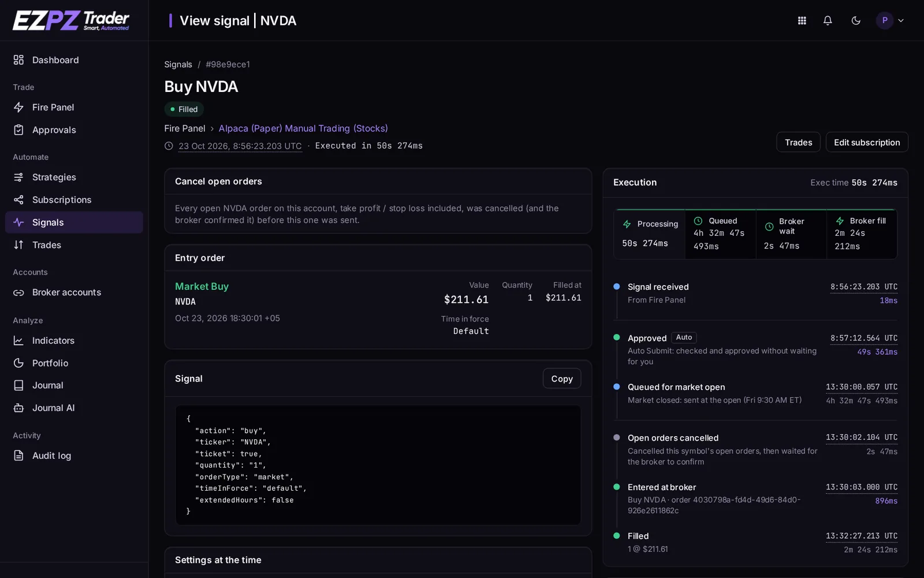Open the apps grid icon
This screenshot has width=924, height=578.
point(802,21)
